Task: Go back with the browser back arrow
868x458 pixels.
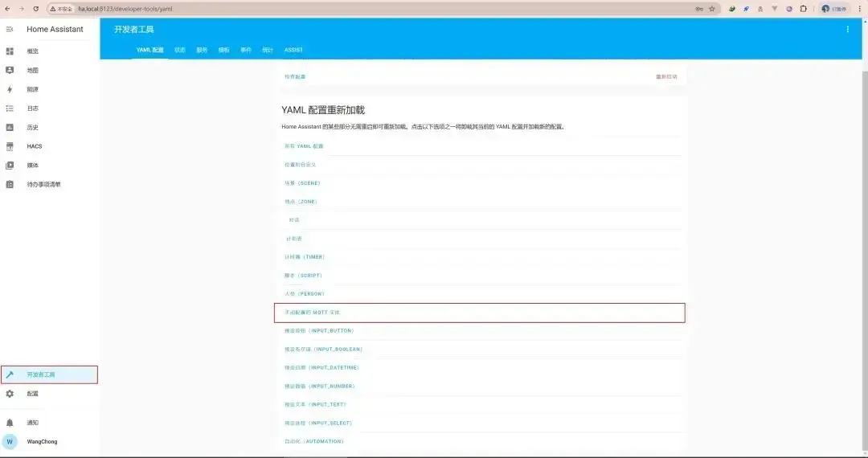Action: [x=7, y=9]
